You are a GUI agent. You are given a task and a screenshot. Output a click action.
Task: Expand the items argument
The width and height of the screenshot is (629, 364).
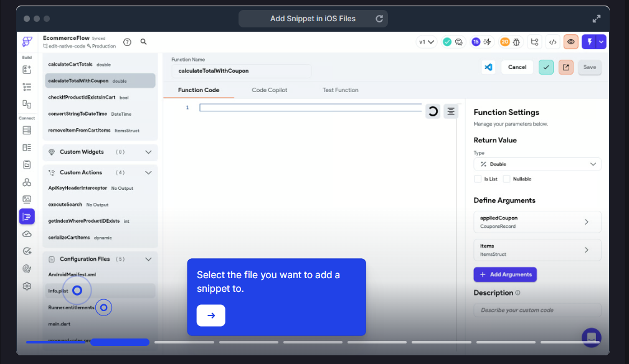coord(537,250)
